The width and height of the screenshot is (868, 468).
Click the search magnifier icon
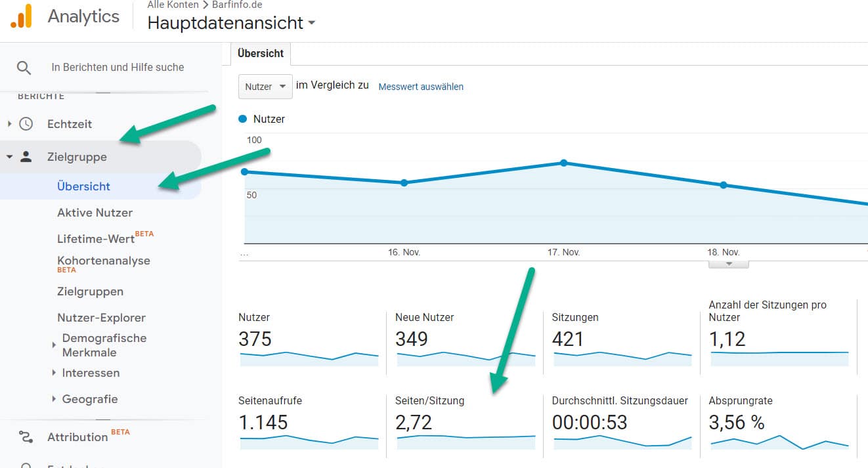coord(24,68)
